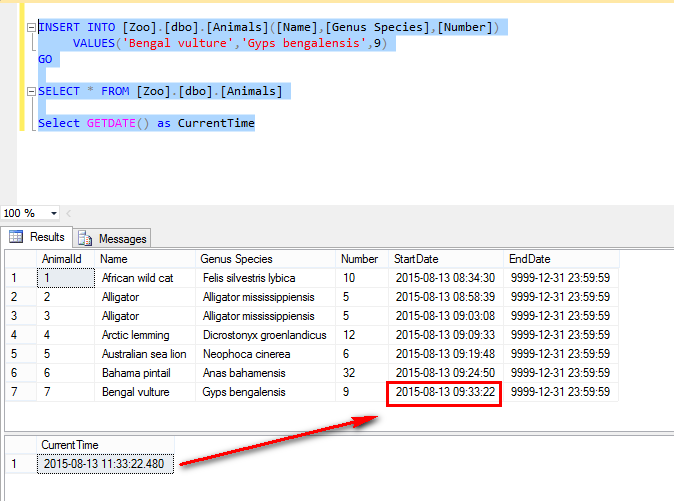Select the Dicrostonyx groenlandicus cell
674x501 pixels.
[265, 335]
